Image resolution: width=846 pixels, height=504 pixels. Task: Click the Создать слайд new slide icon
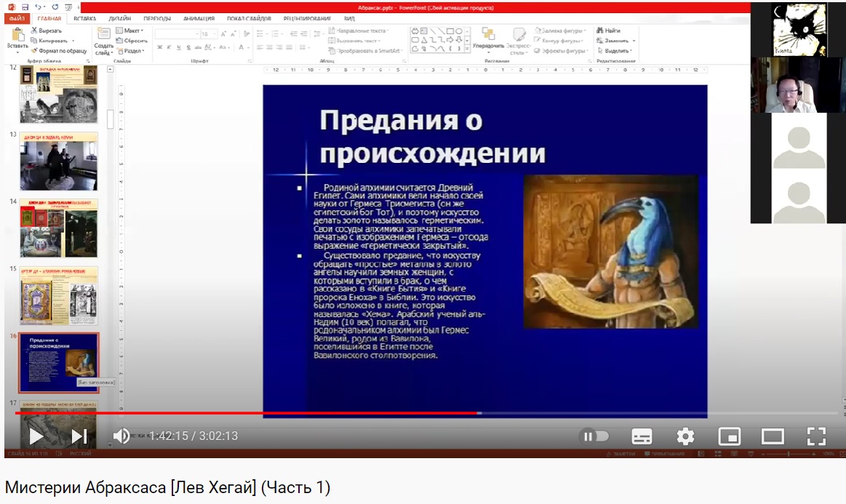(x=103, y=34)
